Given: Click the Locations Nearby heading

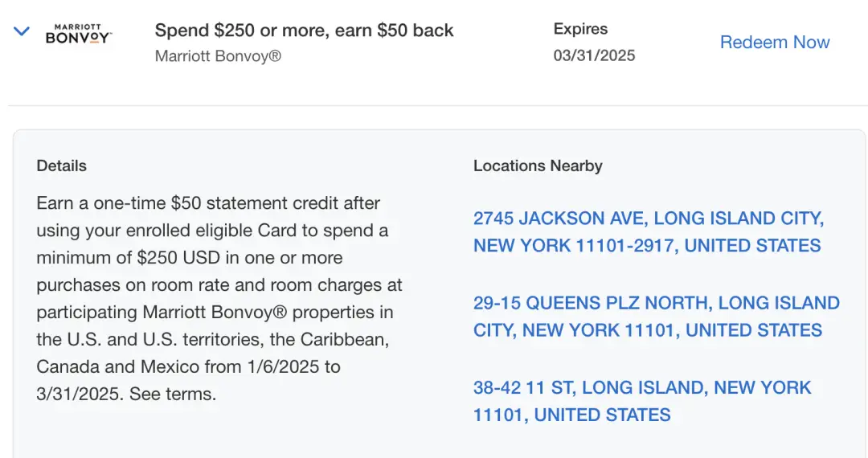Looking at the screenshot, I should click(538, 166).
